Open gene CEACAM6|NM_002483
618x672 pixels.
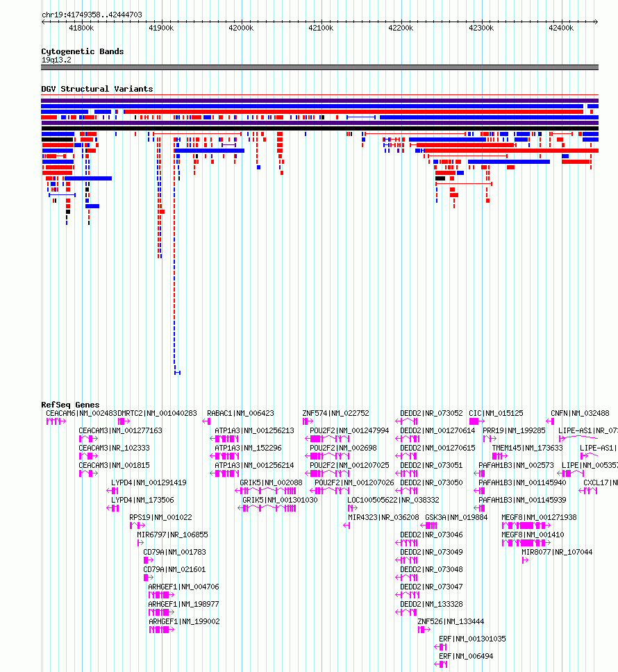coord(81,413)
